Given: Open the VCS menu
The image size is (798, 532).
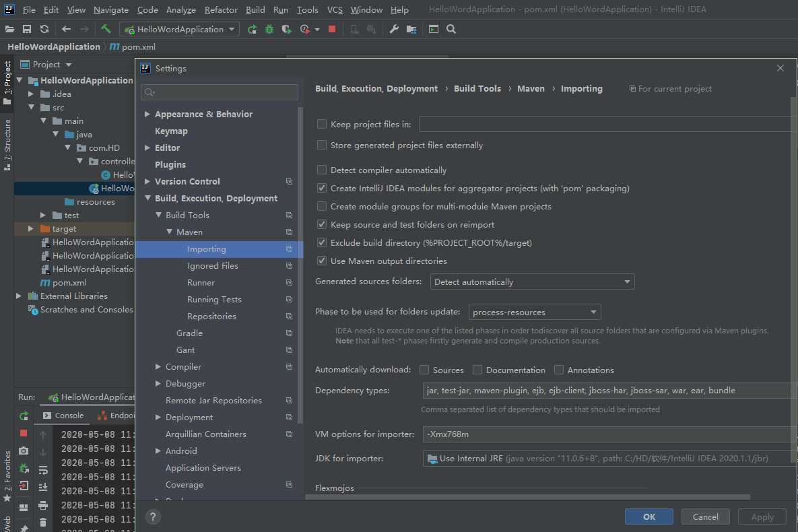Looking at the screenshot, I should point(335,9).
